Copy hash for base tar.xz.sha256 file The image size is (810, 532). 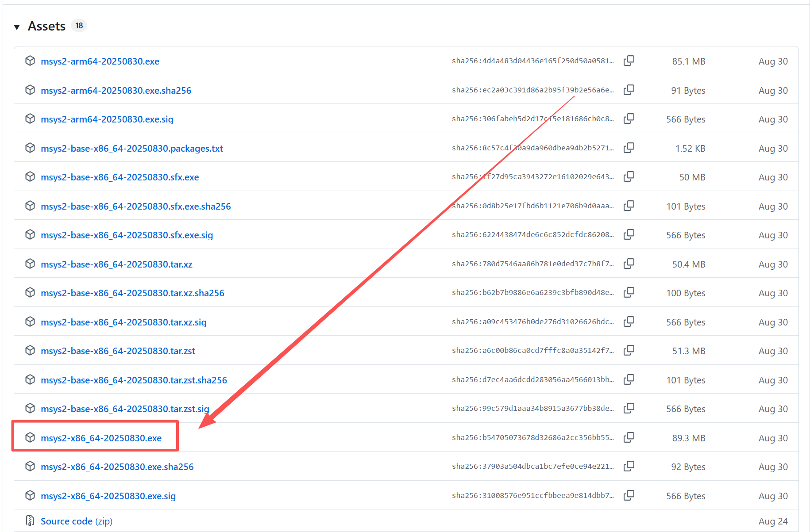(629, 292)
